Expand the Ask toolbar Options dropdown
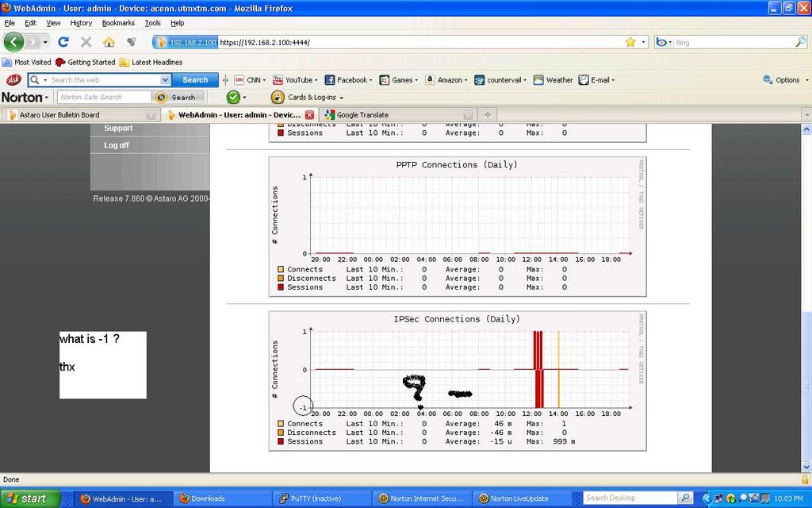The image size is (812, 508). pyautogui.click(x=807, y=80)
